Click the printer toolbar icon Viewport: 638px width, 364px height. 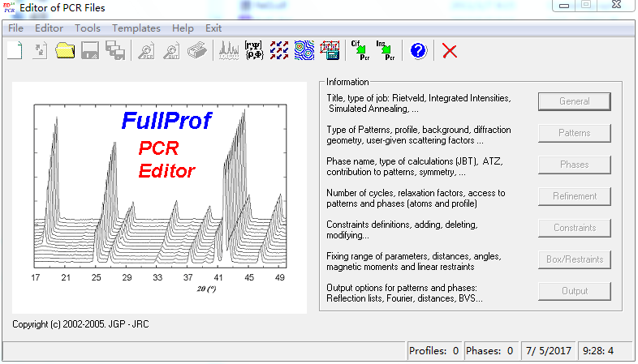pyautogui.click(x=197, y=51)
